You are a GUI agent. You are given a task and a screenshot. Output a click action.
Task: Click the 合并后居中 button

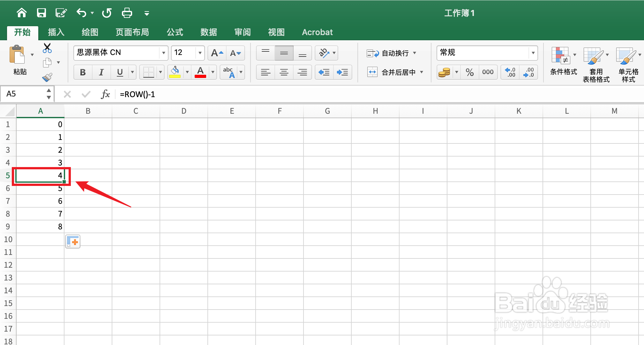395,73
